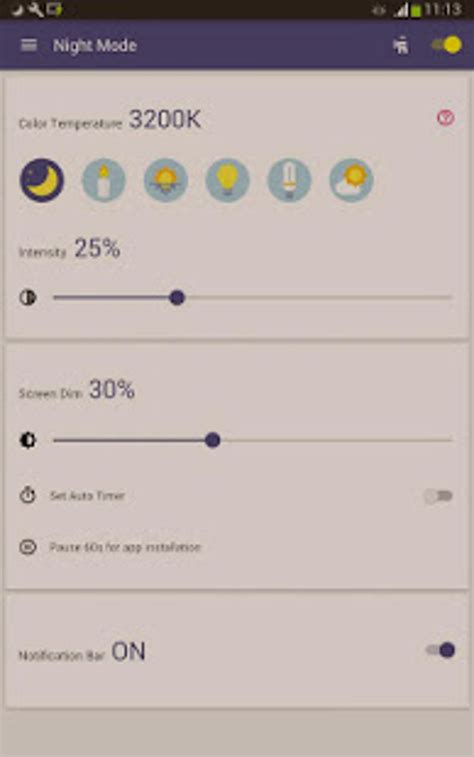This screenshot has height=757, width=474.
Task: Turn off the Notification Bar switch
Action: (440, 650)
